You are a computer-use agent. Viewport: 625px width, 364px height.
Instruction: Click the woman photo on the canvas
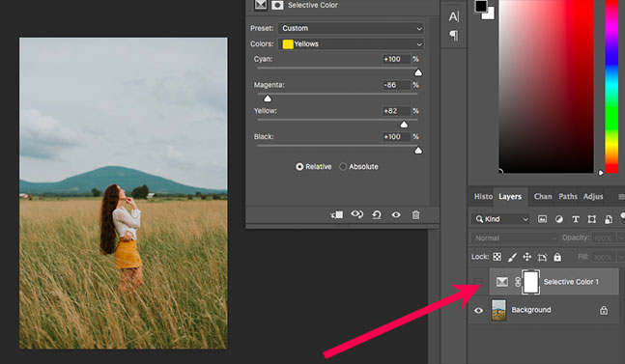[x=124, y=193]
